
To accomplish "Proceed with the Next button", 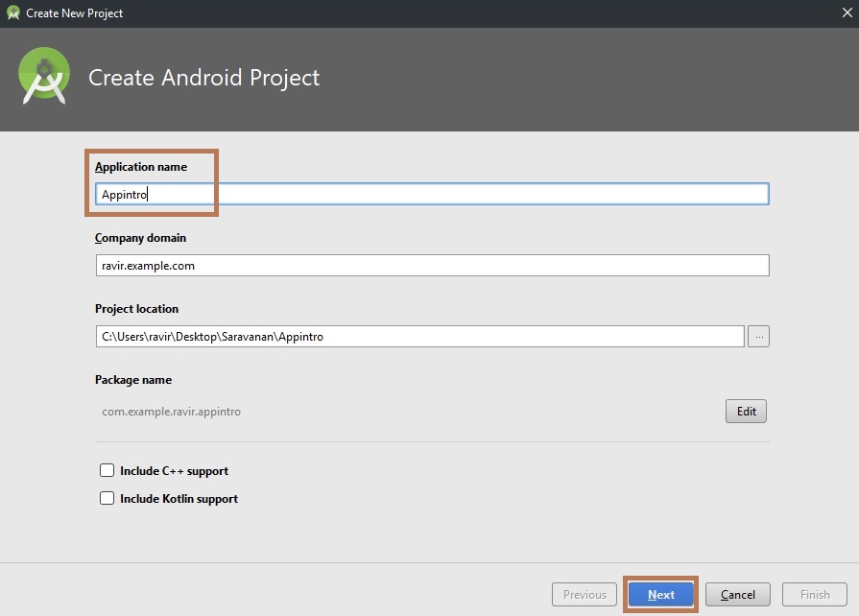I will click(661, 595).
